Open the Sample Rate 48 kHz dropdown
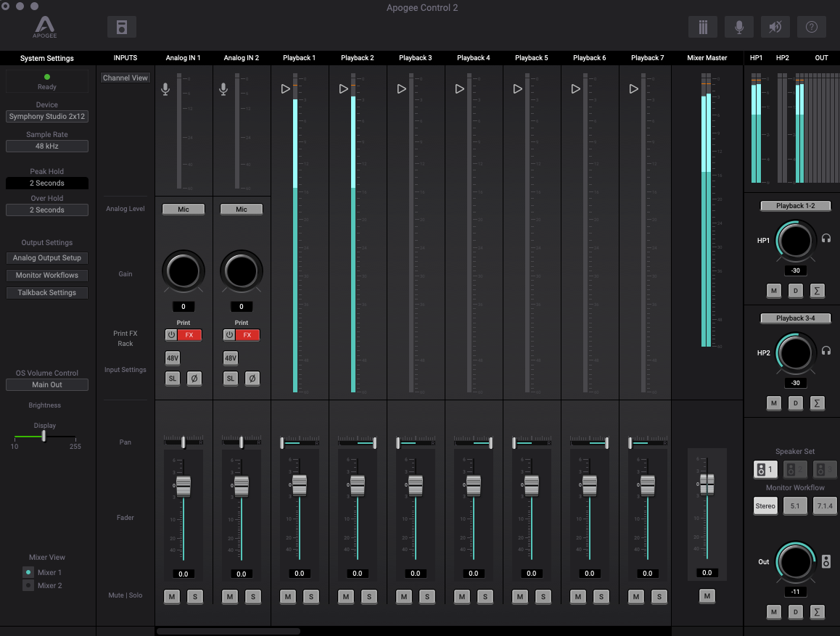This screenshot has height=636, width=840. pos(47,146)
